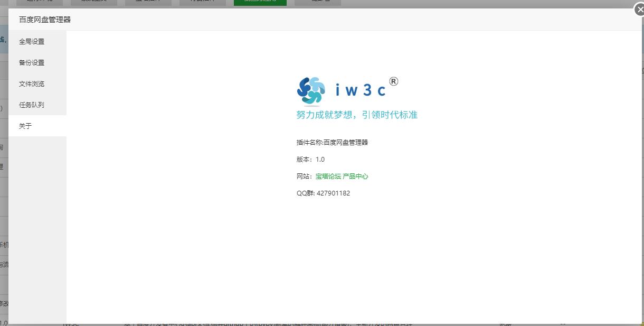The height and width of the screenshot is (326, 644).
Task: Open the 全局设置 tab
Action: [x=37, y=41]
